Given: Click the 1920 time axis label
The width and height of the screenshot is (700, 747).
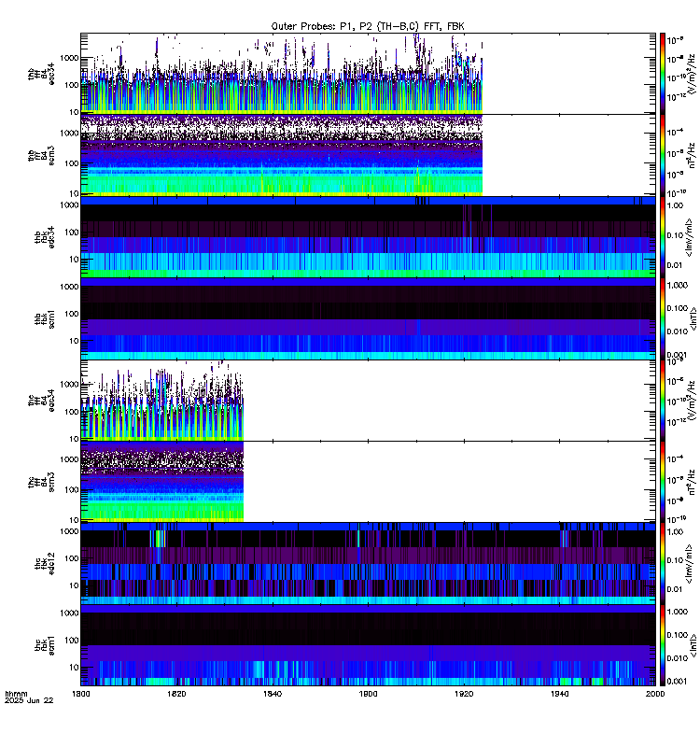Looking at the screenshot, I should point(464,694).
